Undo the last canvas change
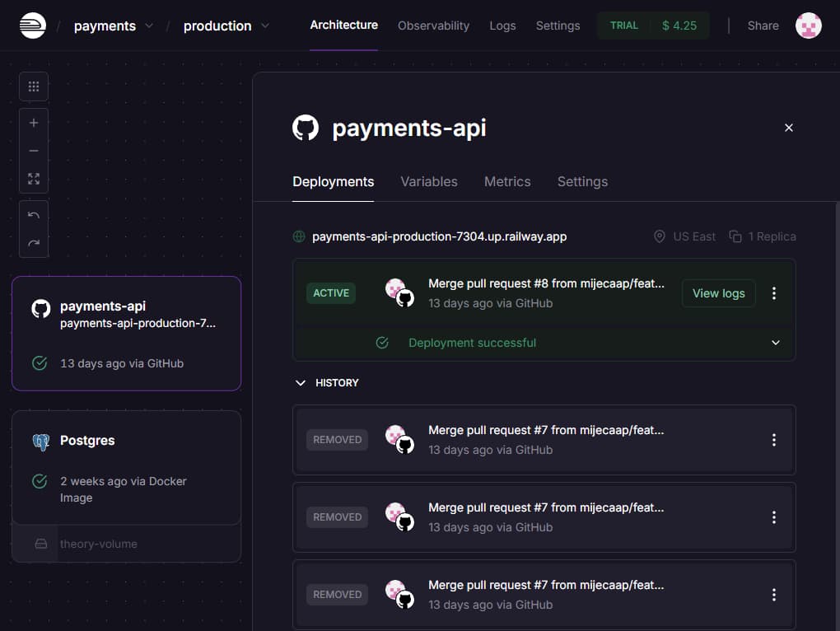 click(34, 215)
